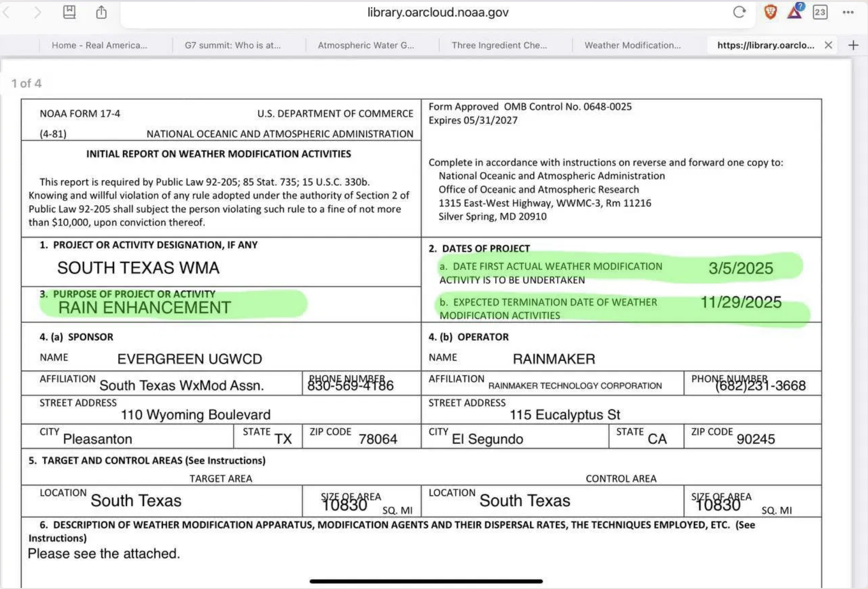The width and height of the screenshot is (868, 589).
Task: Switch to Home - Real America tab
Action: pyautogui.click(x=100, y=45)
